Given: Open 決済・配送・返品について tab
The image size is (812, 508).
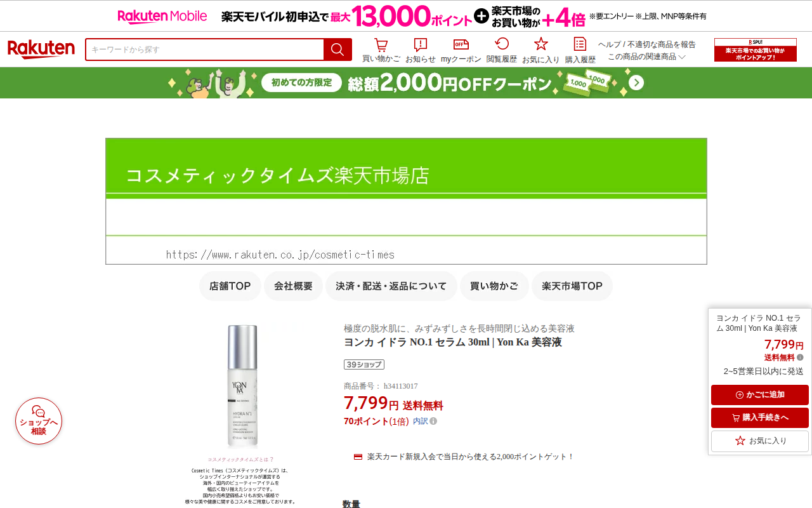Looking at the screenshot, I should tap(391, 286).
